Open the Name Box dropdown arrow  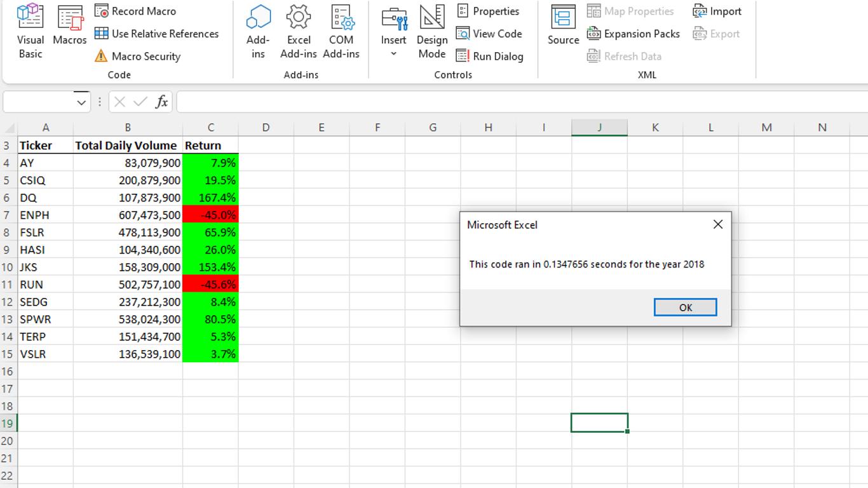81,102
